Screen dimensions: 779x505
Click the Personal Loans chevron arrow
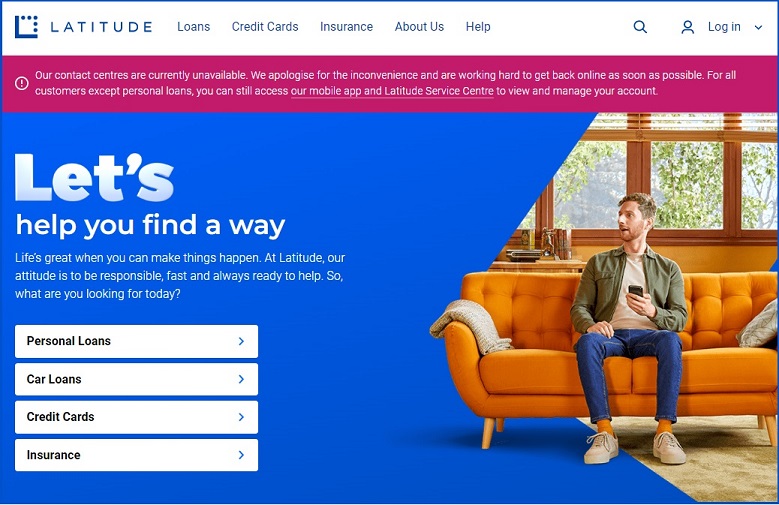click(241, 341)
